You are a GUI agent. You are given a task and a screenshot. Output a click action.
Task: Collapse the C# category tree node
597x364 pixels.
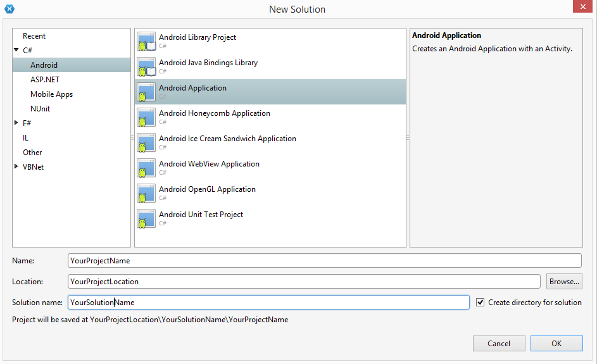click(16, 50)
